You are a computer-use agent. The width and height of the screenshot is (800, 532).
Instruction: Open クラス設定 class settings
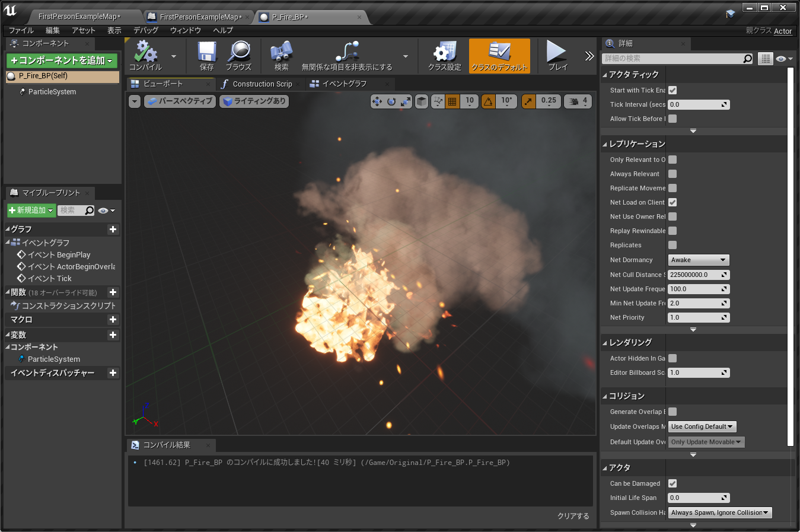coord(444,55)
